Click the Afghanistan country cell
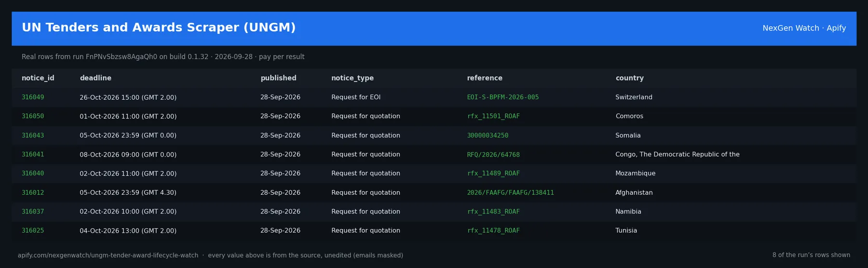868x268 pixels. [x=634, y=192]
